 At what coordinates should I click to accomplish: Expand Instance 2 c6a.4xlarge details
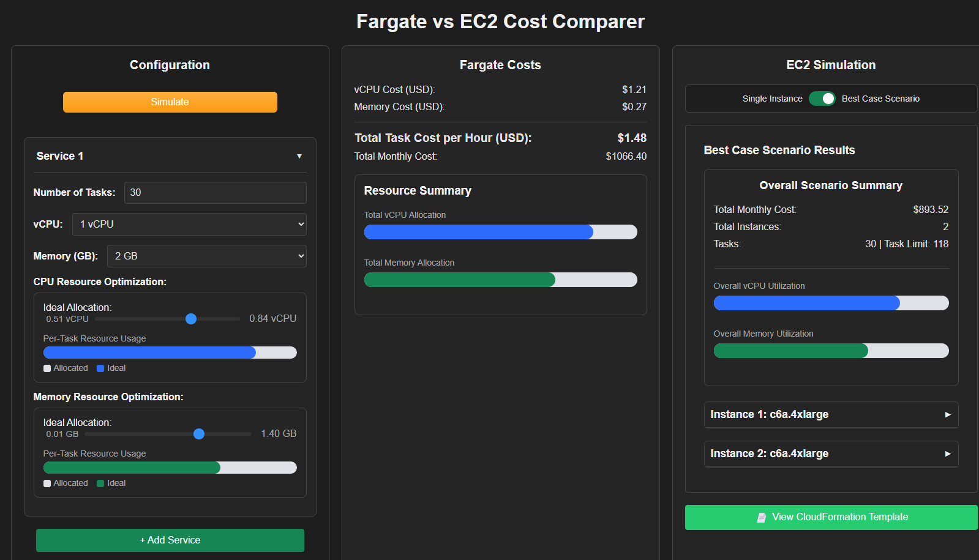pos(947,454)
